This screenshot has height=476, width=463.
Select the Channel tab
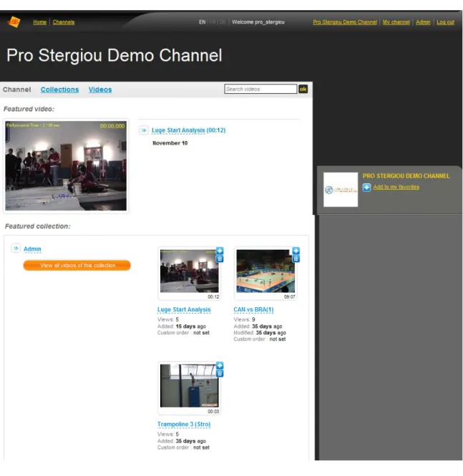click(17, 89)
